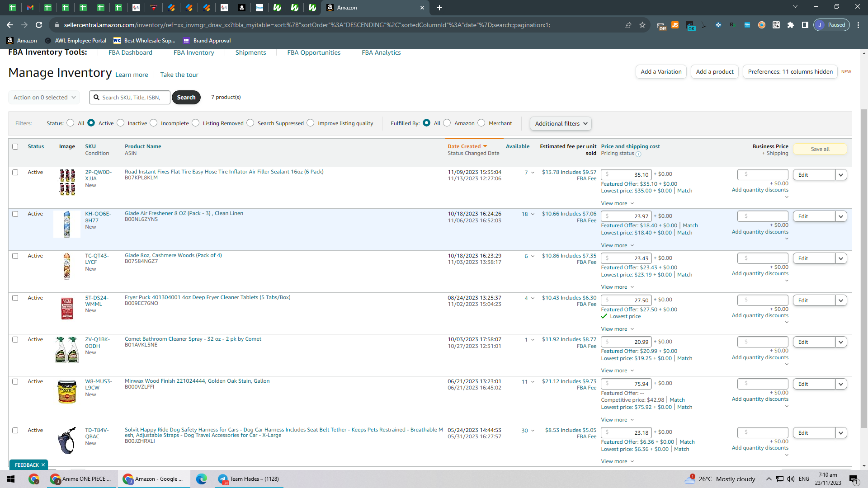Check the box for the Glade Air Freshener row

(15, 214)
